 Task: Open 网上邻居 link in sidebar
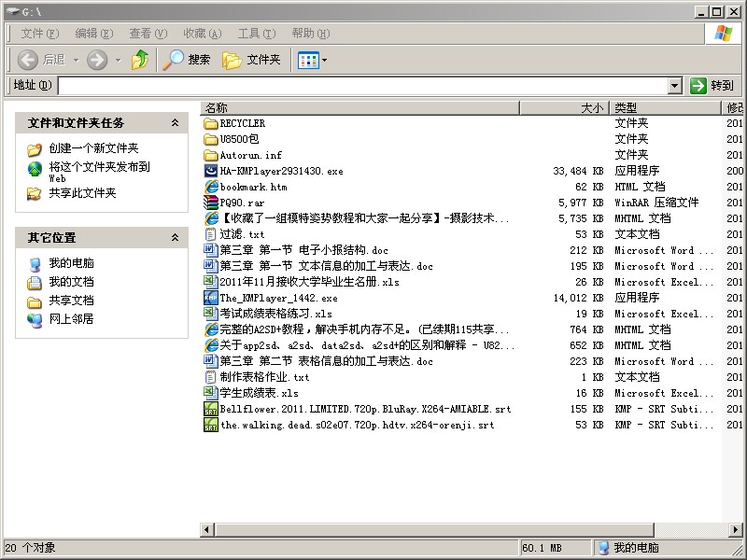(71, 318)
